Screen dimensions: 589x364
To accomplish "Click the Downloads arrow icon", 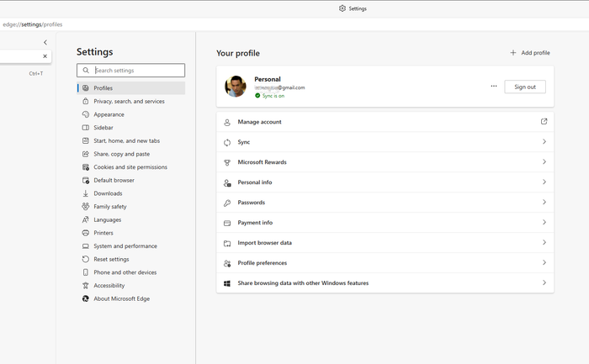I will pyautogui.click(x=86, y=193).
